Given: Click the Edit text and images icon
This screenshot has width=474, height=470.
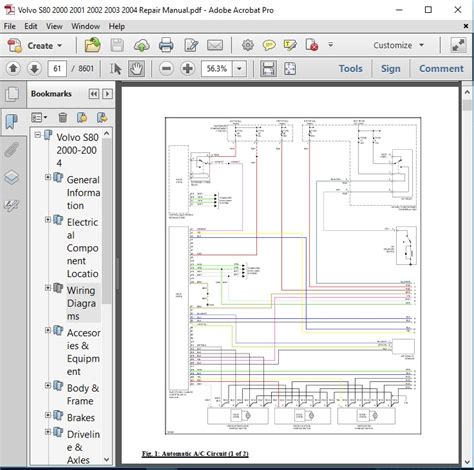Looking at the screenshot, I should [x=191, y=45].
